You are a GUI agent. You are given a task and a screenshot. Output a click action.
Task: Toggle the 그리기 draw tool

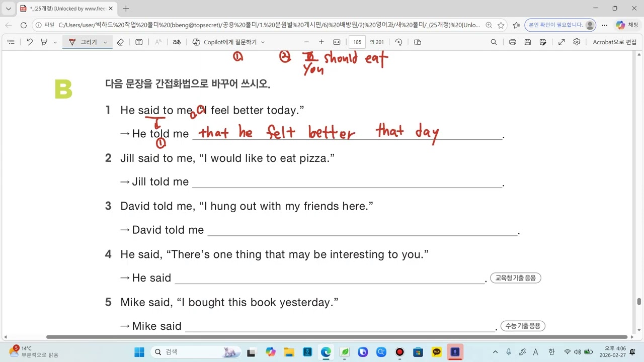[83, 42]
